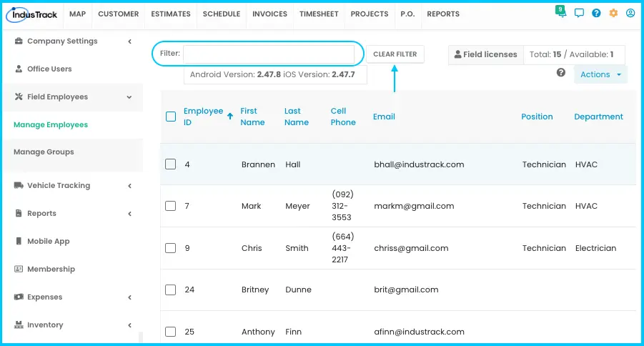Collapse Field Employees chevron
Viewport: 644px width, 346px height.
129,97
